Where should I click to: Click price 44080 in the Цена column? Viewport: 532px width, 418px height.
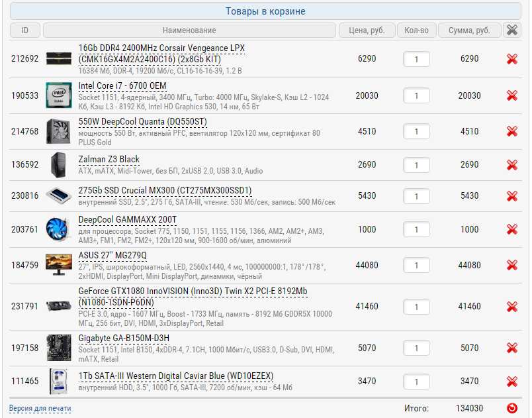pyautogui.click(x=367, y=265)
